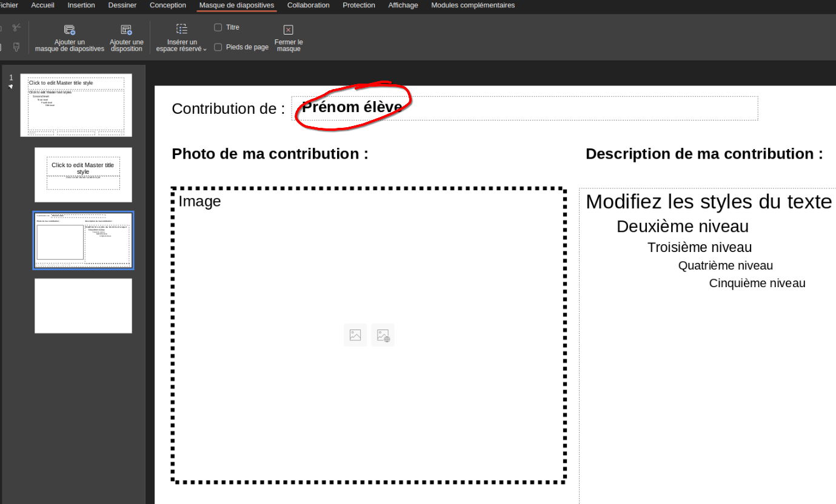
Task: Toggle the Pieds de page checkbox
Action: point(218,47)
